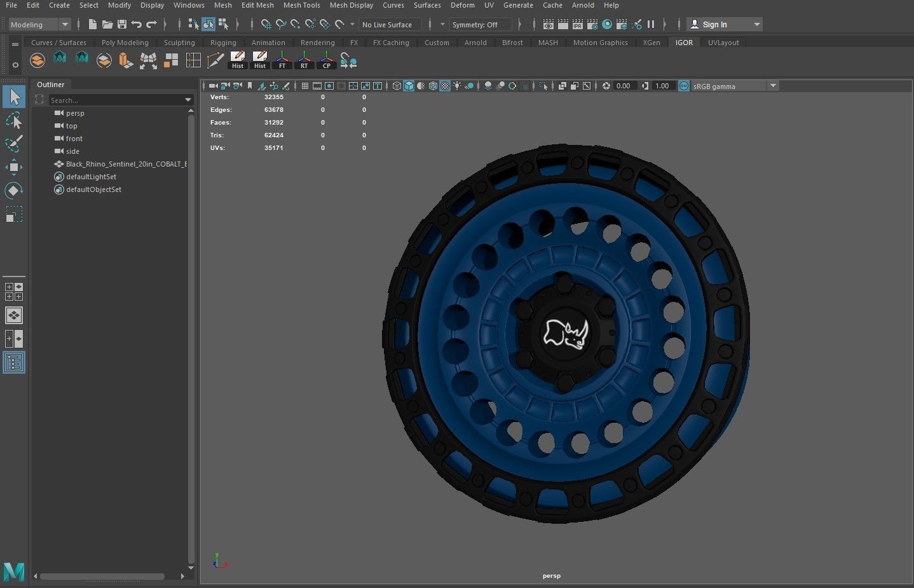
Task: Toggle color management ON button in viewport
Action: point(684,86)
